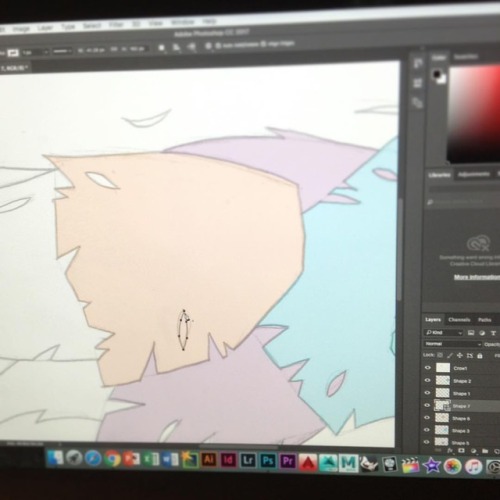Open iTunes from the dock
The image size is (500, 500).
pyautogui.click(x=473, y=466)
